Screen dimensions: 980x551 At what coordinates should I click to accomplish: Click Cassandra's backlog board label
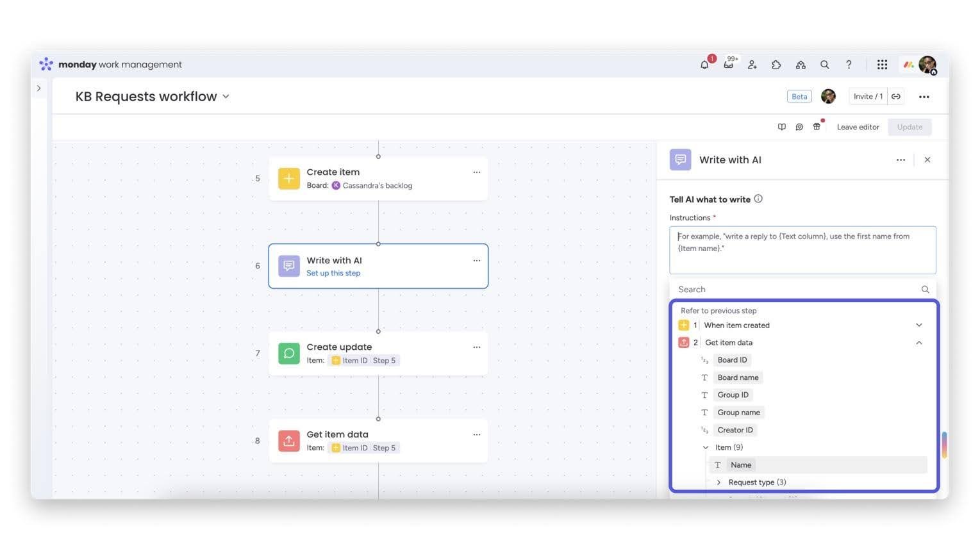(x=378, y=186)
